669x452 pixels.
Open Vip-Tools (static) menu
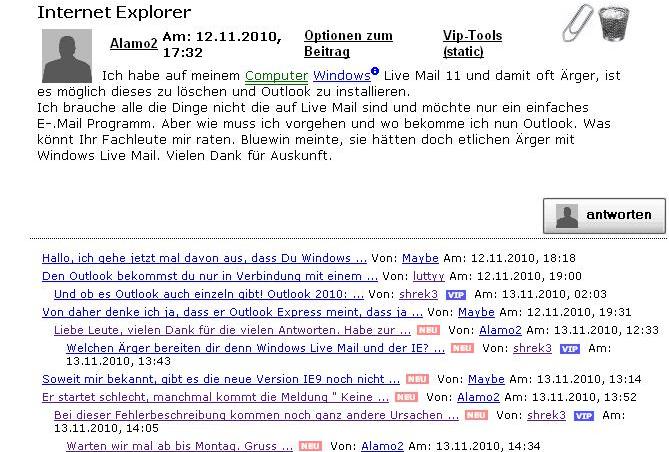[472, 44]
